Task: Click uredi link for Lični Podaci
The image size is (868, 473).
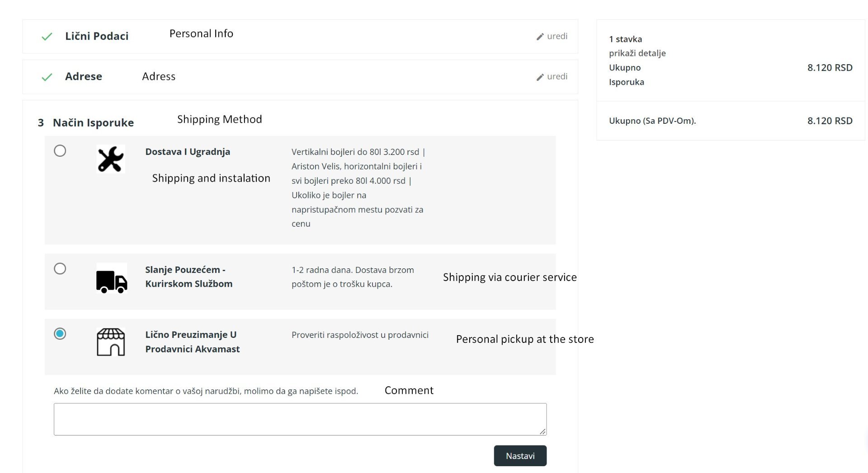Action: [557, 36]
